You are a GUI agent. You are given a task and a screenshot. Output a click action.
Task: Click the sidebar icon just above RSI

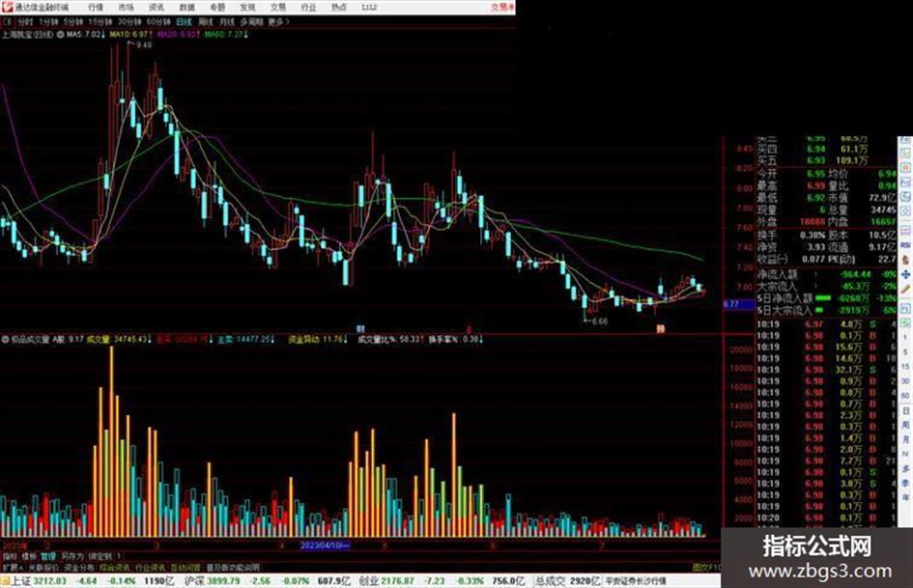pos(905,230)
